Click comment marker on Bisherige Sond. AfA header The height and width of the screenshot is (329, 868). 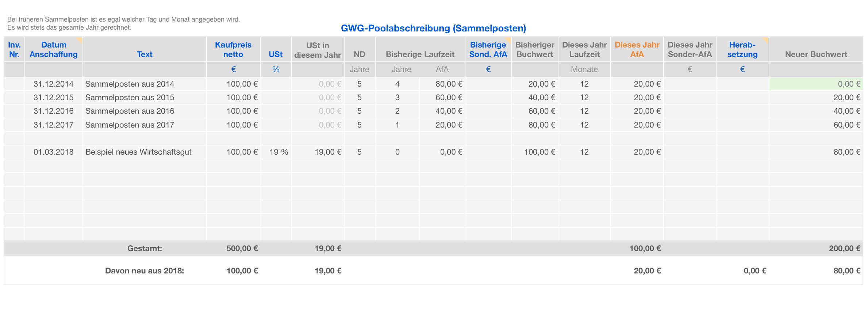point(508,40)
